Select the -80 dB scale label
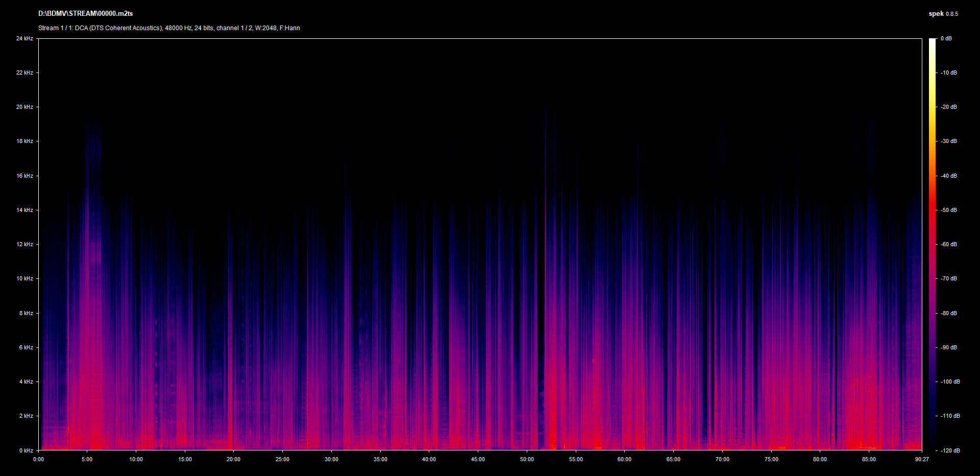980x476 pixels. click(x=949, y=313)
